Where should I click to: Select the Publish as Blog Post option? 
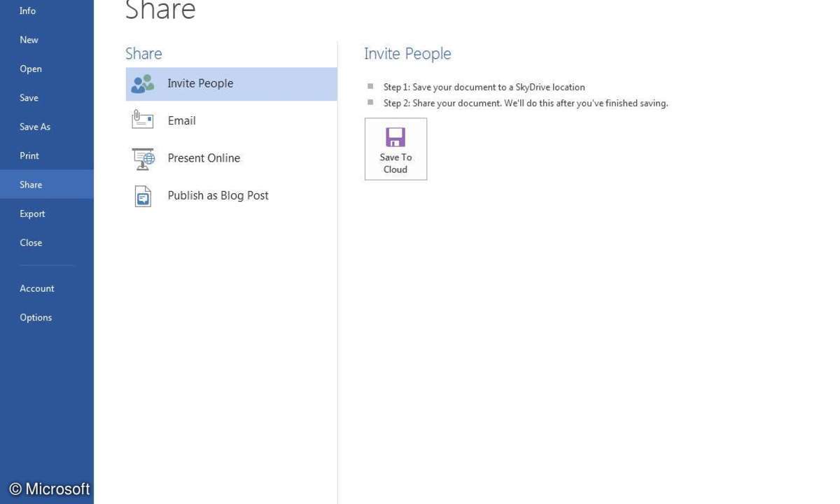232,196
